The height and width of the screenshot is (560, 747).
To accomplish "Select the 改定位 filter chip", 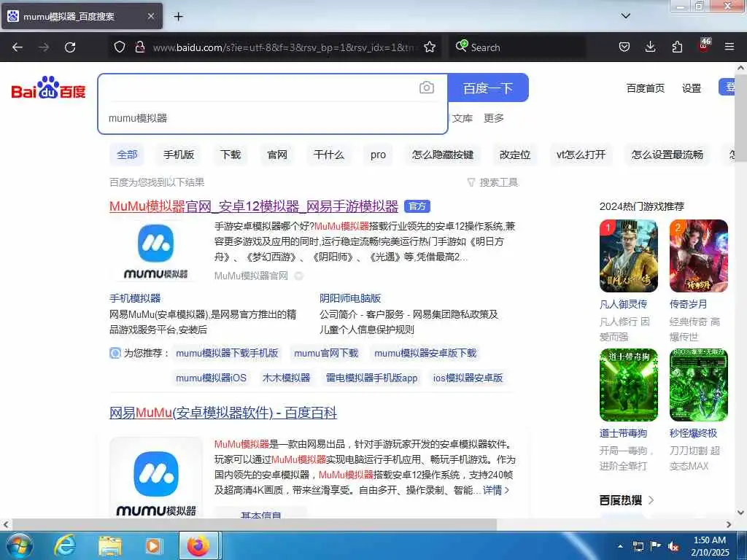I will tap(515, 155).
